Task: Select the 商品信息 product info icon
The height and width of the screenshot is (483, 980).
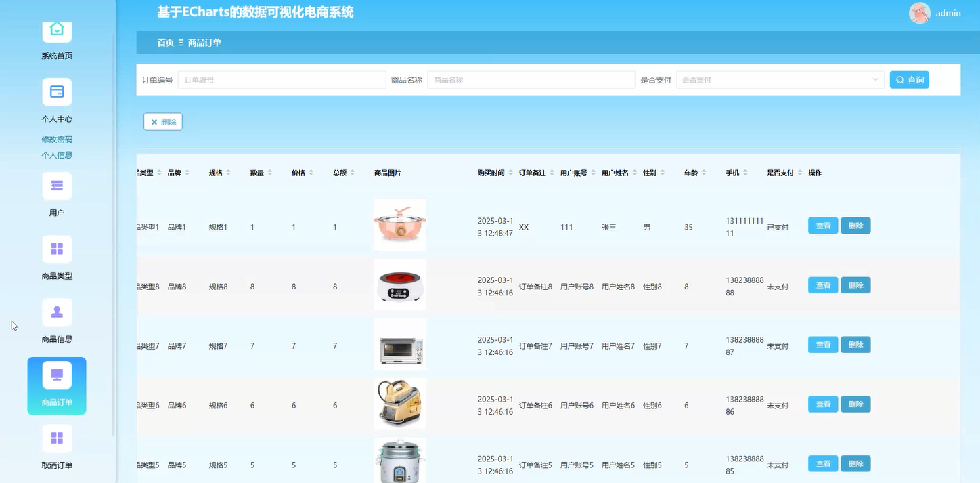Action: pos(57,312)
